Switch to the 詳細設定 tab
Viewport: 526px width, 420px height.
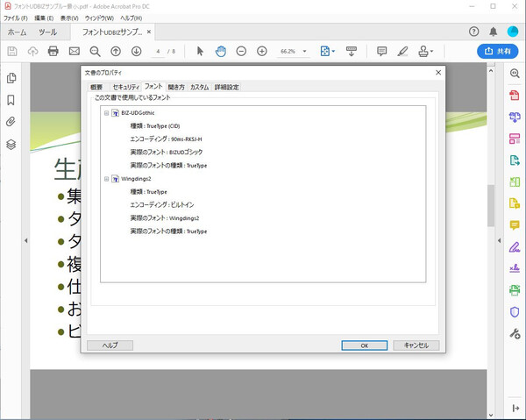pos(226,88)
